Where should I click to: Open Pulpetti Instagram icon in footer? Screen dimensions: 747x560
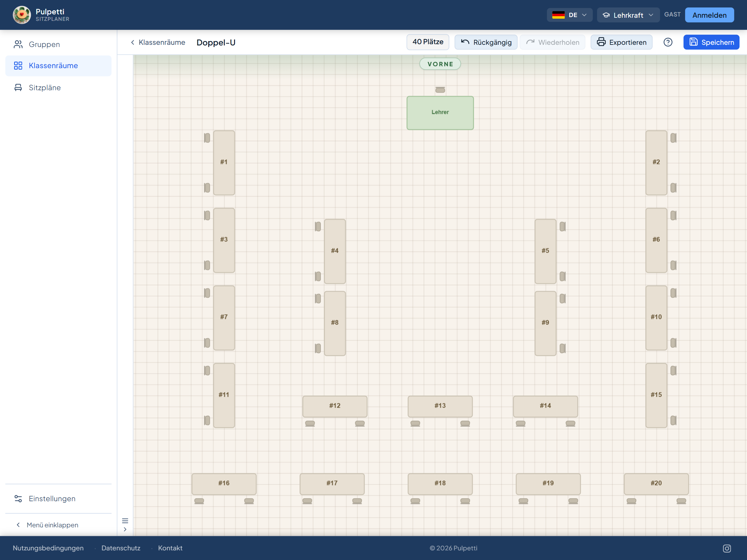click(x=727, y=548)
